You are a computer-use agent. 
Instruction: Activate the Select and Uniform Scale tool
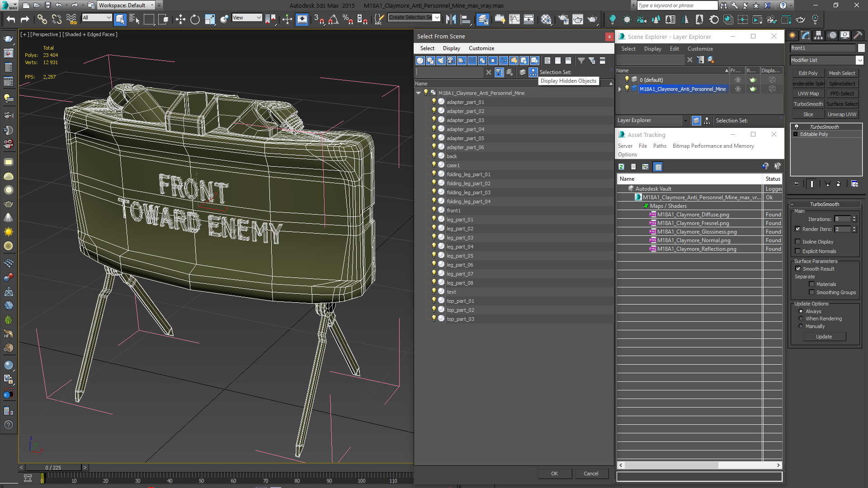coord(210,19)
